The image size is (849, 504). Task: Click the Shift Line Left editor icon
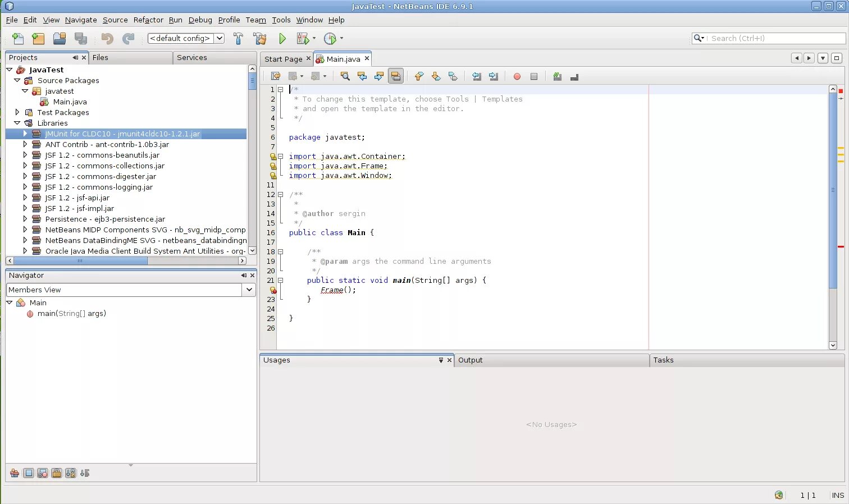477,76
